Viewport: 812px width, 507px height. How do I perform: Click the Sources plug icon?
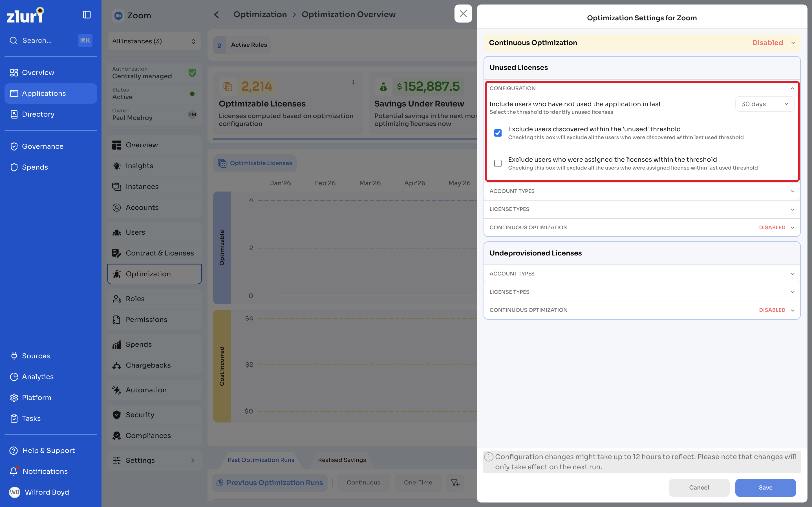click(x=14, y=356)
